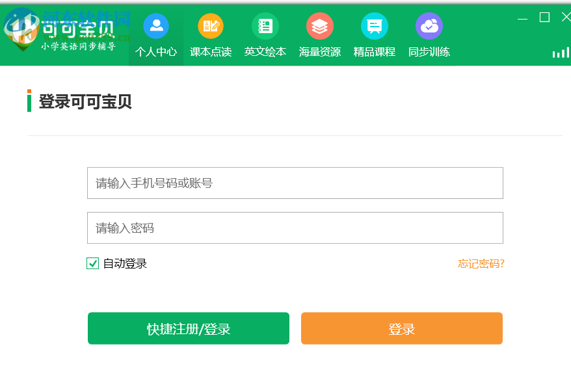Click the phone number input field
This screenshot has width=571, height=392.
[x=295, y=183]
